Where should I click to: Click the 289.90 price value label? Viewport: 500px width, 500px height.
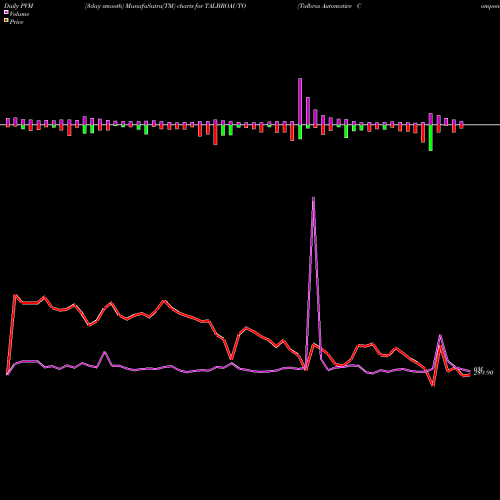[483, 373]
